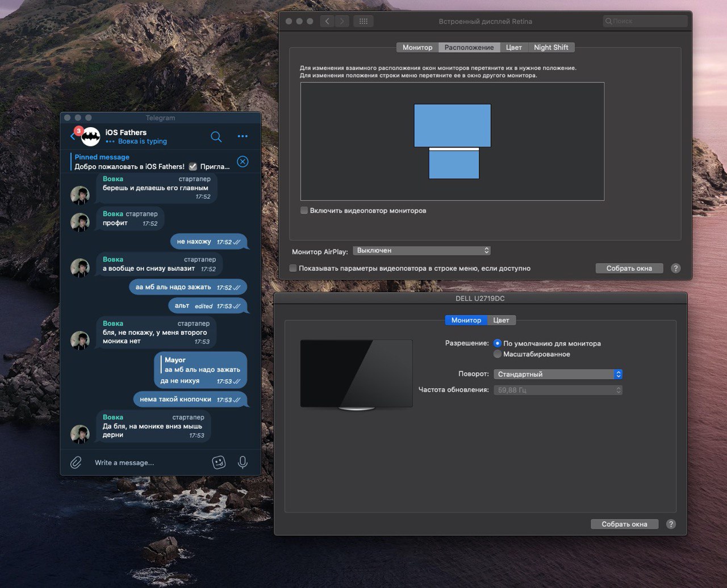The width and height of the screenshot is (727, 588).
Task: Select the smaller bottom monitor rectangle
Action: pos(454,165)
